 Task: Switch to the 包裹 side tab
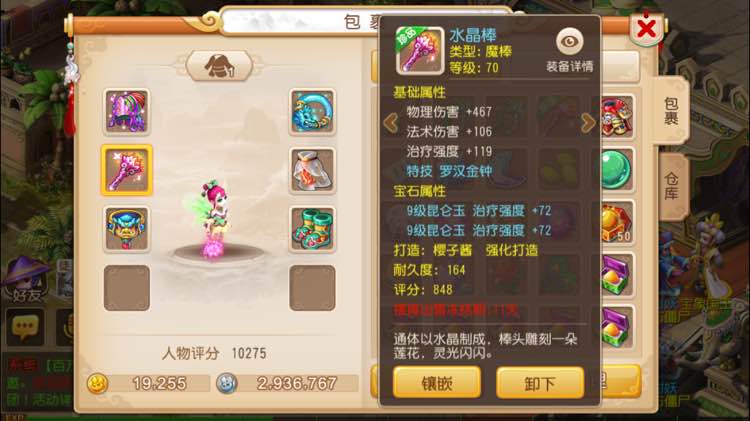pos(671,111)
